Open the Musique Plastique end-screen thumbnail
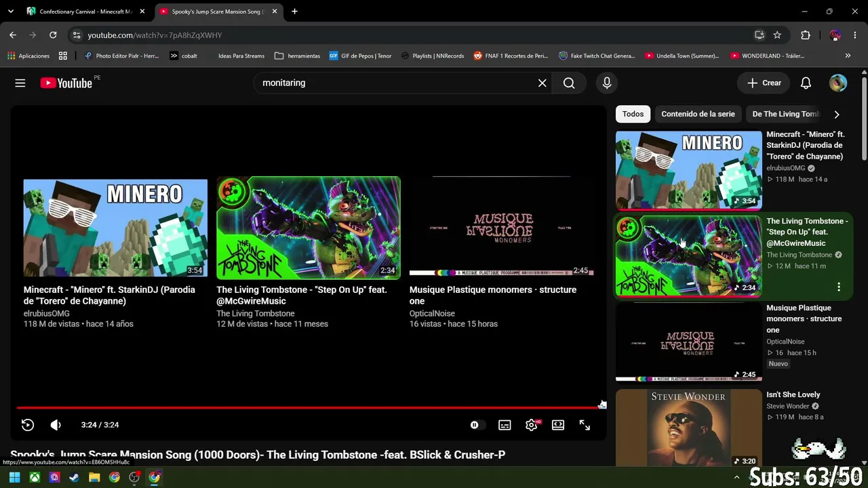The height and width of the screenshot is (488, 868). click(501, 228)
